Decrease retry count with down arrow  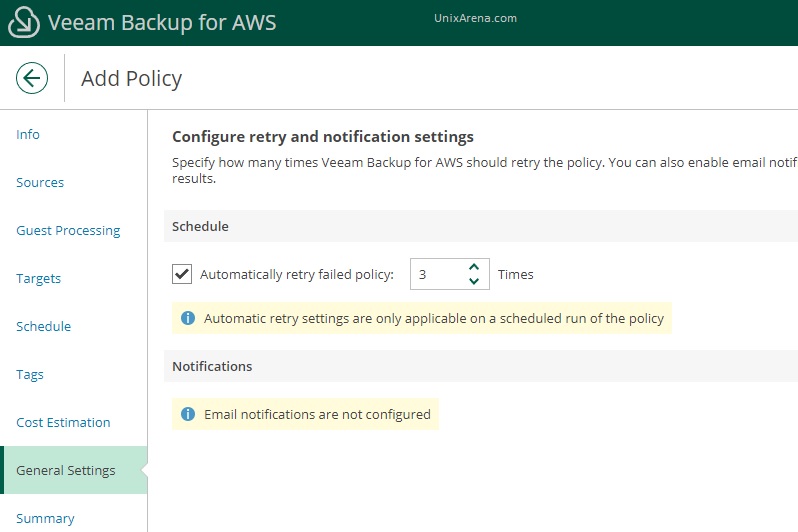point(474,281)
